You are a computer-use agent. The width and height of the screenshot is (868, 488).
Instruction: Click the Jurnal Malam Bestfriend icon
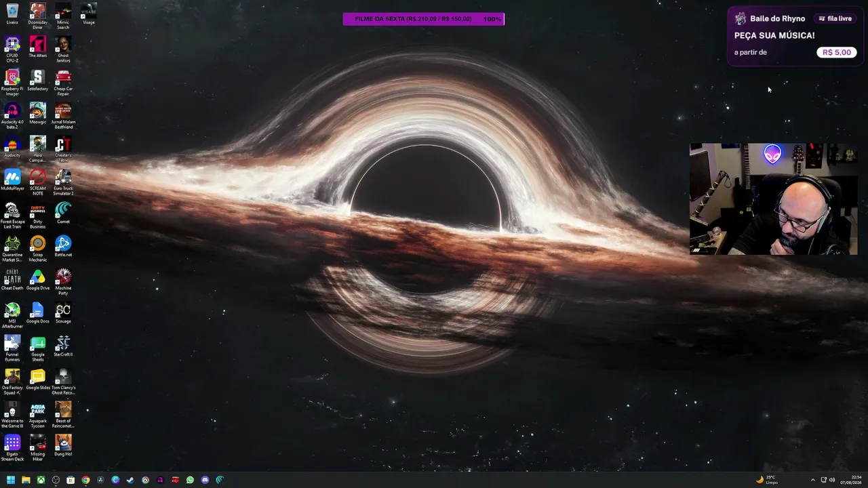tap(63, 116)
